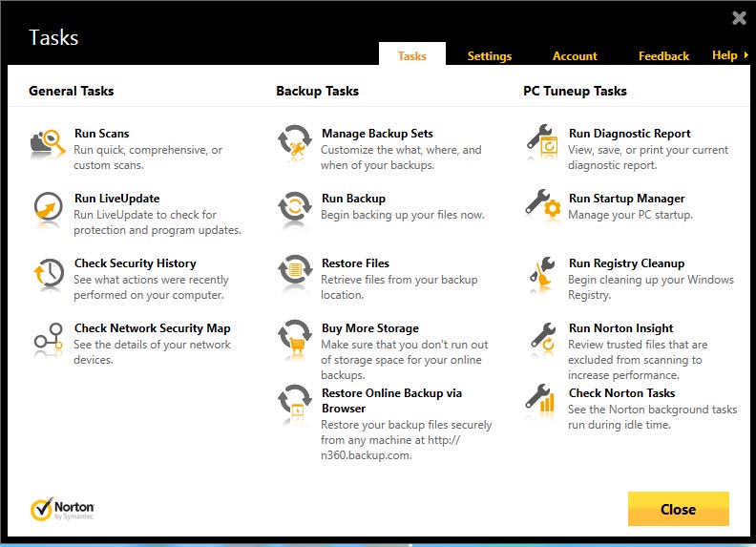Open the Run Scans link
Screen dimensions: 756x547
[x=102, y=133]
